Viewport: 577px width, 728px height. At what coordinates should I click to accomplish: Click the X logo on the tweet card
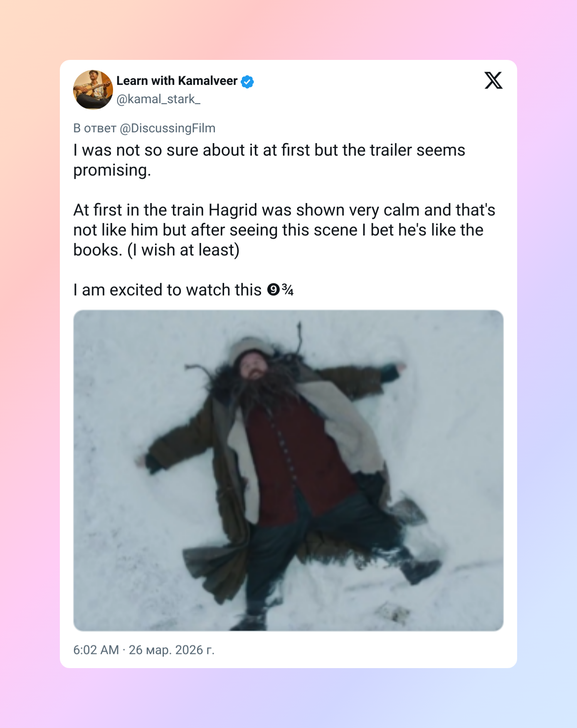click(x=493, y=80)
